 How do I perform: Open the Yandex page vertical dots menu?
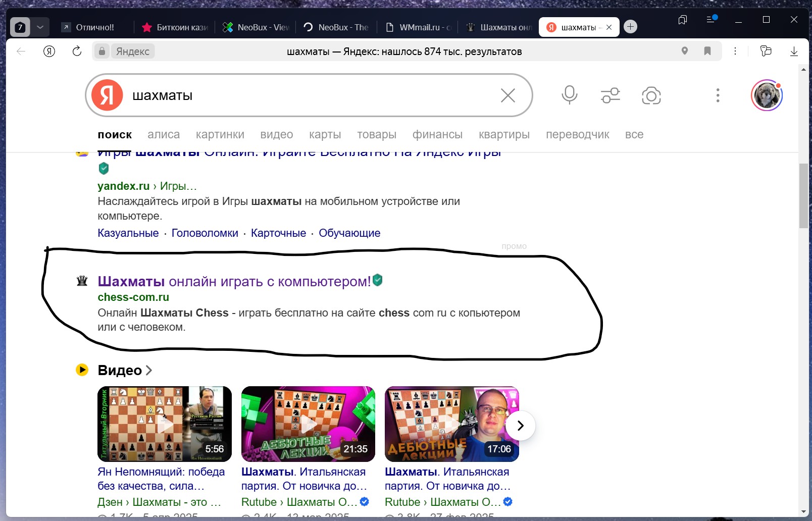pos(718,95)
